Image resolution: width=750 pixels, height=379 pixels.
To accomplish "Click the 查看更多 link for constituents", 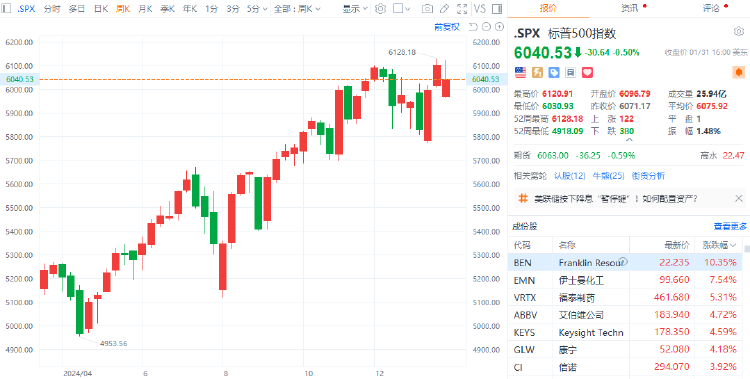I will 730,226.
